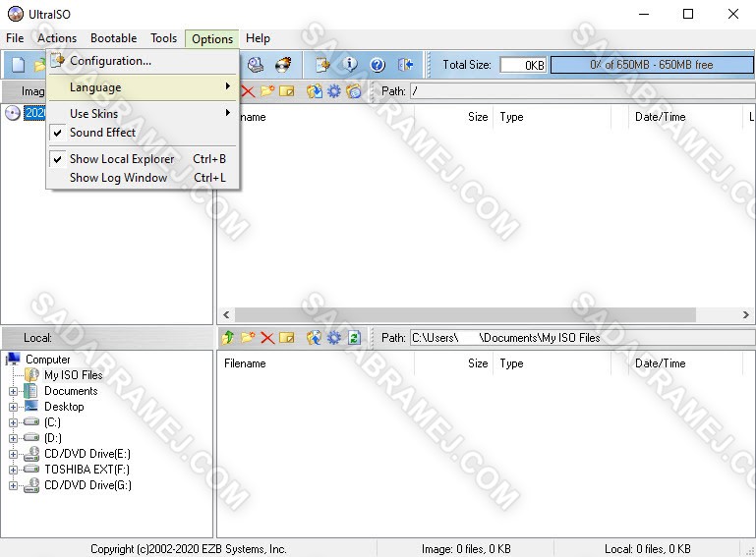This screenshot has width=756, height=557.
Task: Expand the Desktop tree node
Action: click(13, 407)
